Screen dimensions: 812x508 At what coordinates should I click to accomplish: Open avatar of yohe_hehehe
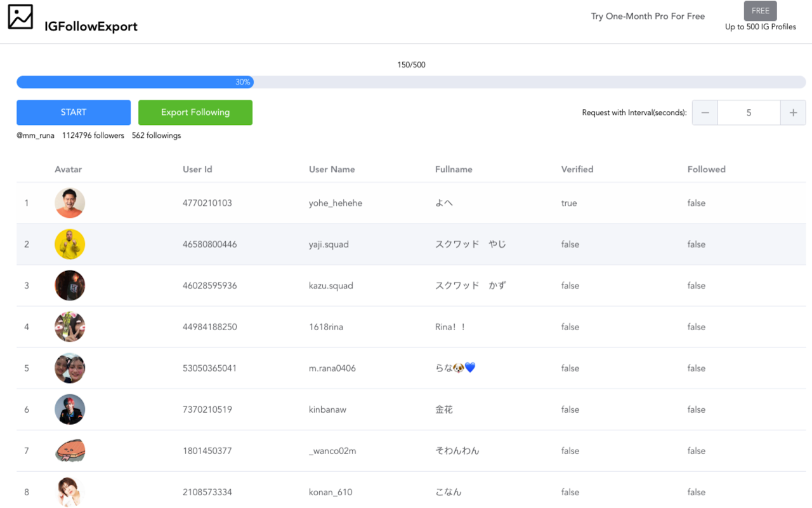[x=70, y=203]
